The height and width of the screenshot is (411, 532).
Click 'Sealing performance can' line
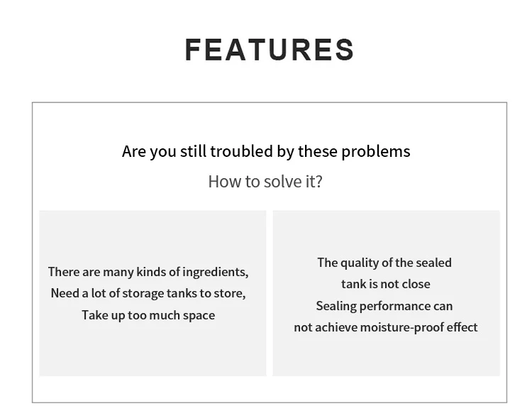[x=384, y=306]
